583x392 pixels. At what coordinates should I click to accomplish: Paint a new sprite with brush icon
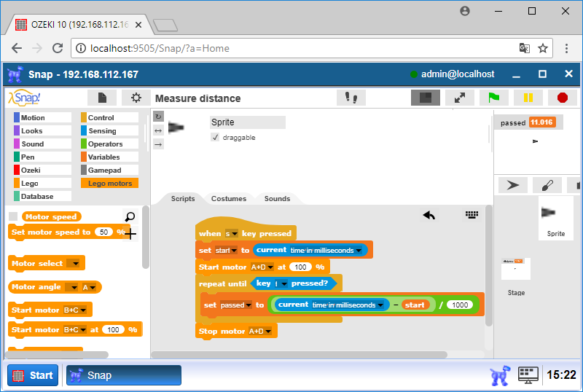547,185
